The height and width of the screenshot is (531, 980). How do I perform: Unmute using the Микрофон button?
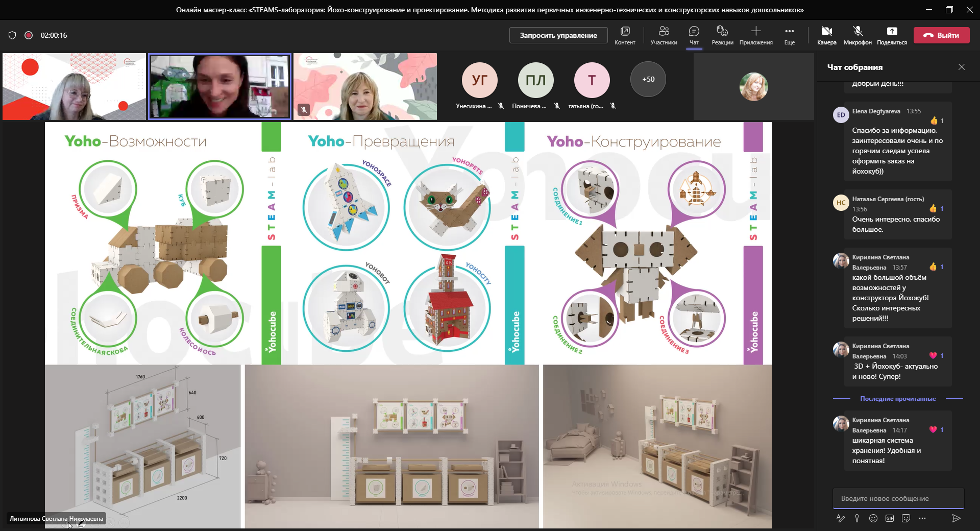click(x=857, y=35)
